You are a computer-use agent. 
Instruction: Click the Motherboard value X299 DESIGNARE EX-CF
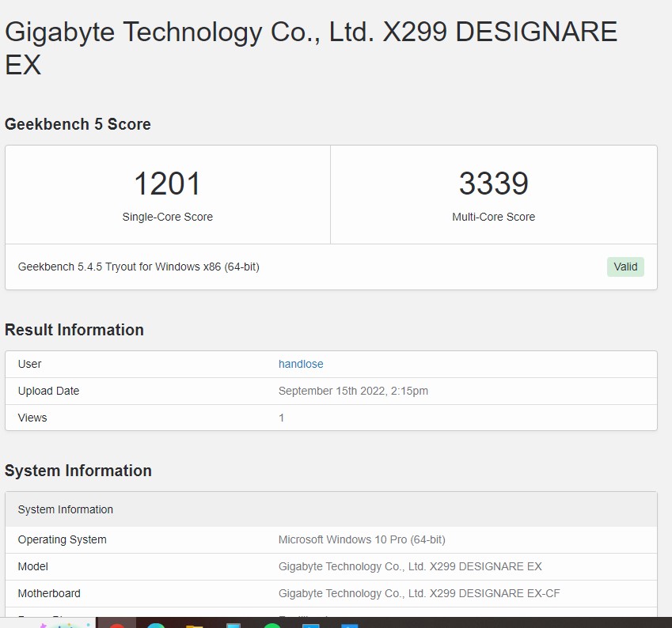point(420,593)
